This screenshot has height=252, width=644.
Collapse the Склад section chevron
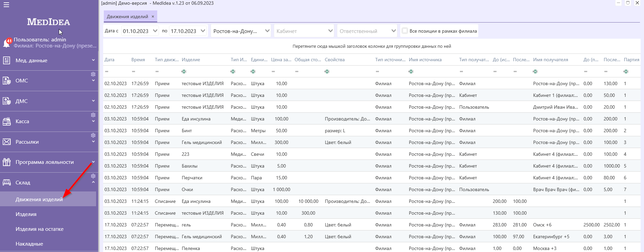click(x=93, y=182)
